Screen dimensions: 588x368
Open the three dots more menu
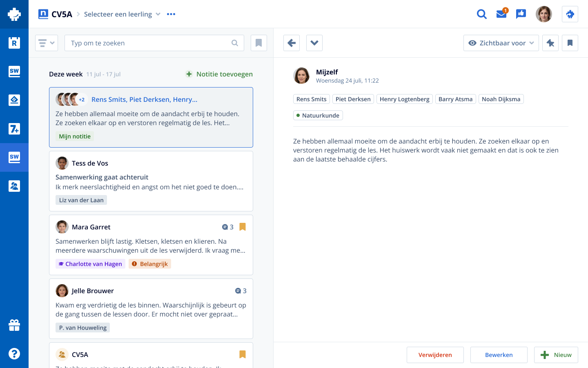point(171,14)
